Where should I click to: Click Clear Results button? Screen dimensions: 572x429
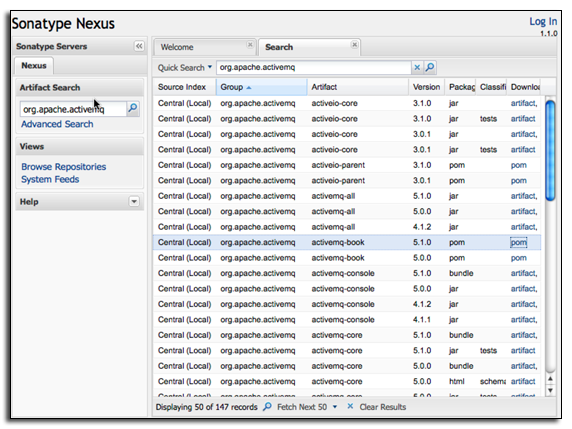[x=383, y=407]
